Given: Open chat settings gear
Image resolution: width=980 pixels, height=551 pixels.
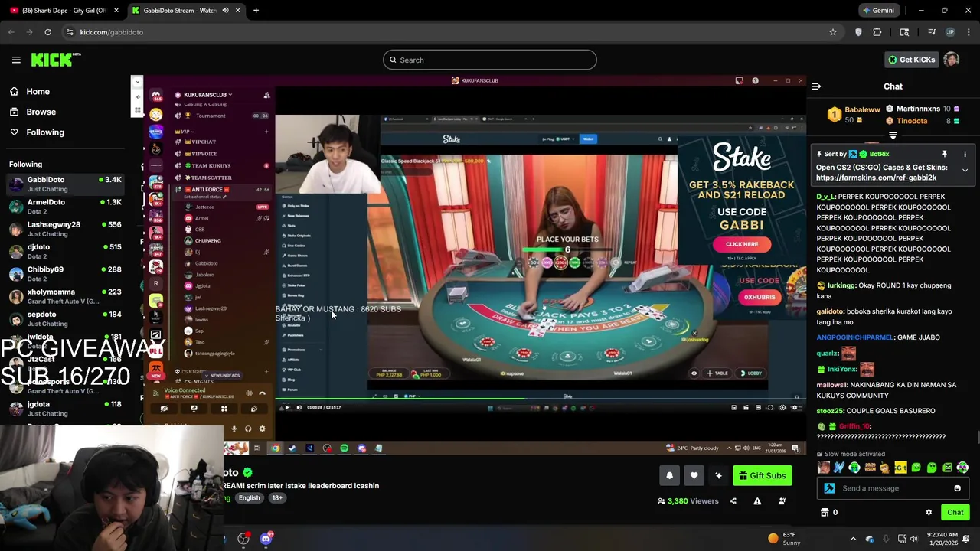Looking at the screenshot, I should 929,513.
